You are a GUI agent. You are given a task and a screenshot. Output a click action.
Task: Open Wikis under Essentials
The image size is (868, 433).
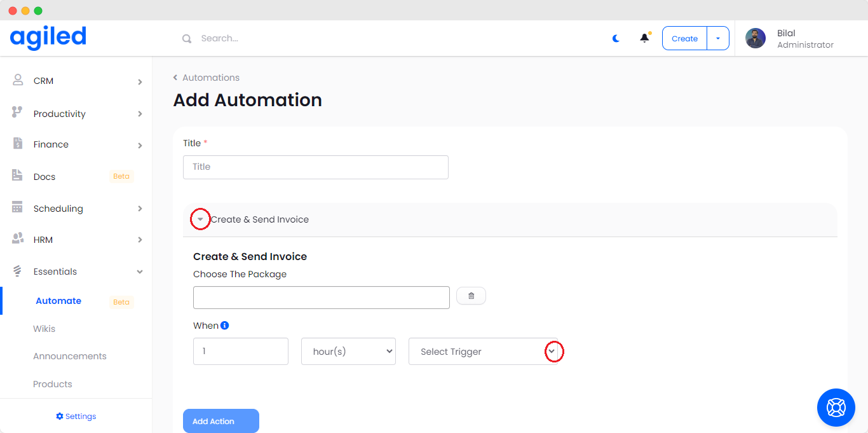pyautogui.click(x=44, y=329)
